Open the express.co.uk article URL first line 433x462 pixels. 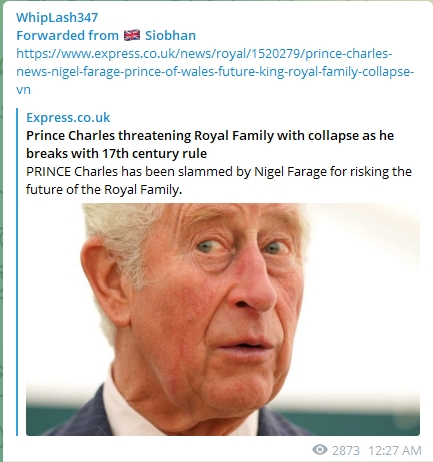coord(204,53)
